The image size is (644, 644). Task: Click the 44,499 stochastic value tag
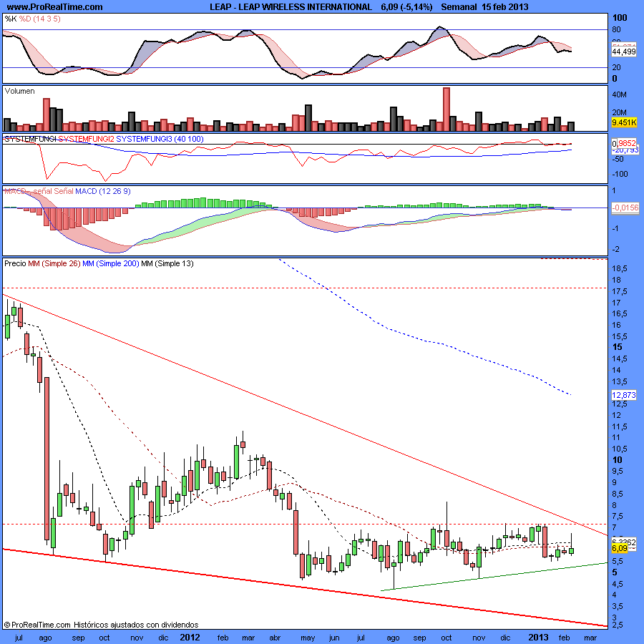623,52
